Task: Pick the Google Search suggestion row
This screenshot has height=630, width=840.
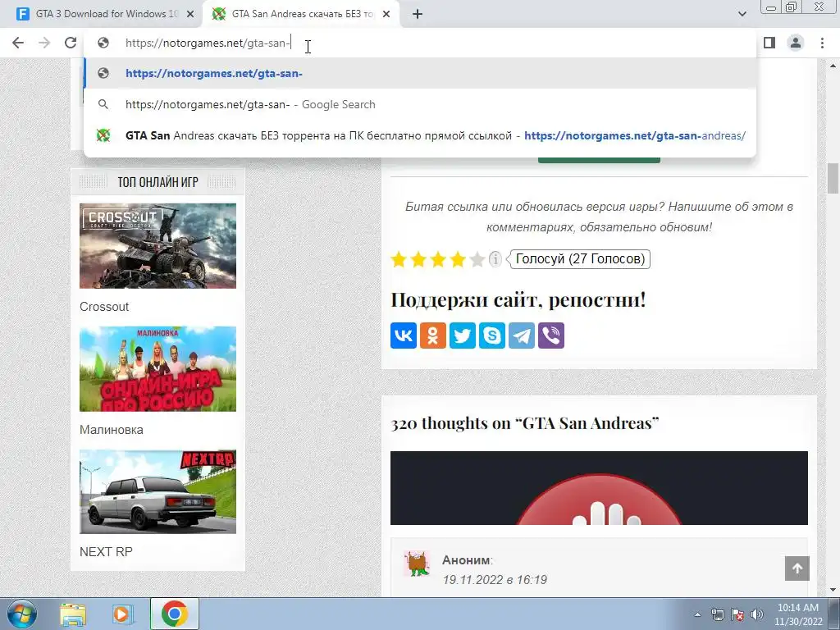Action: [420, 104]
